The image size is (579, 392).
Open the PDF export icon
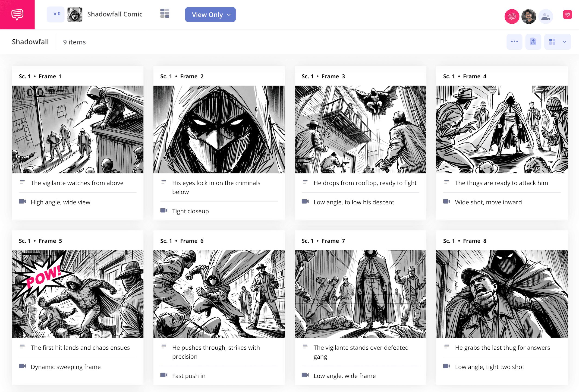pos(533,42)
